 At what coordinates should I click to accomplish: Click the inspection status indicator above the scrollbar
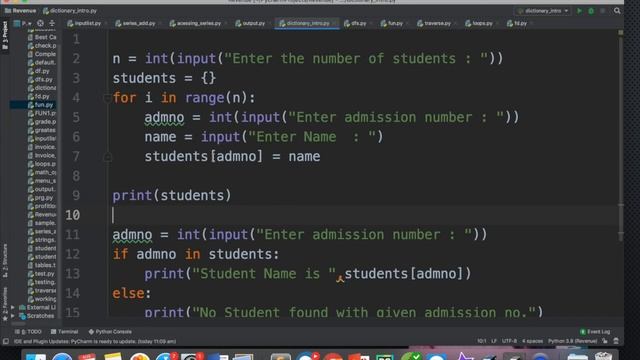(620, 32)
